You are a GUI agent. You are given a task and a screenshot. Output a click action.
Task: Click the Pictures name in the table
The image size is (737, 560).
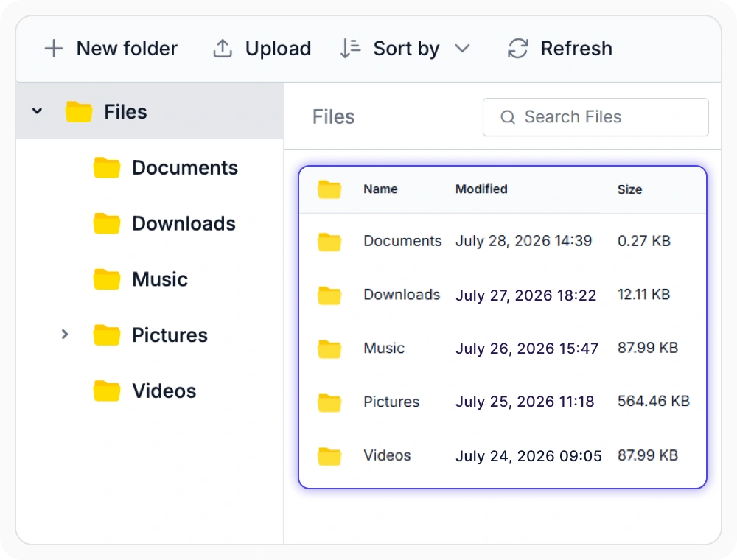point(391,402)
